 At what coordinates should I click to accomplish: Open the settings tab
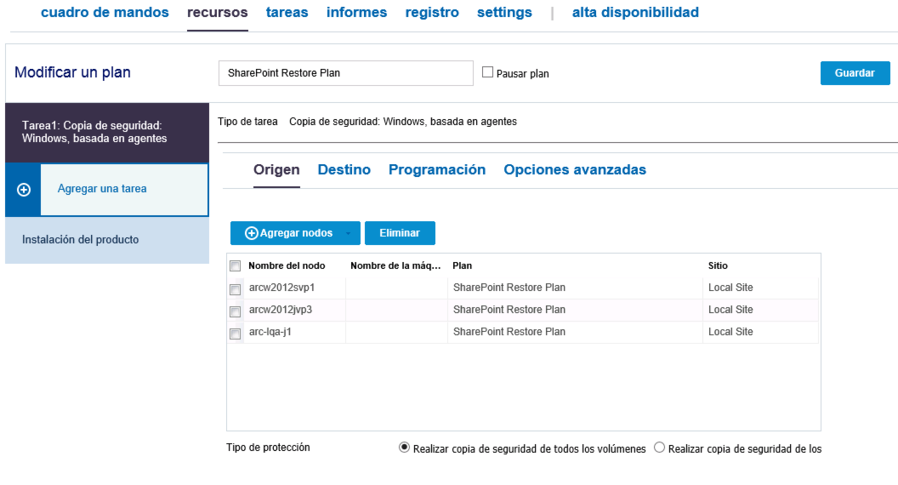505,12
